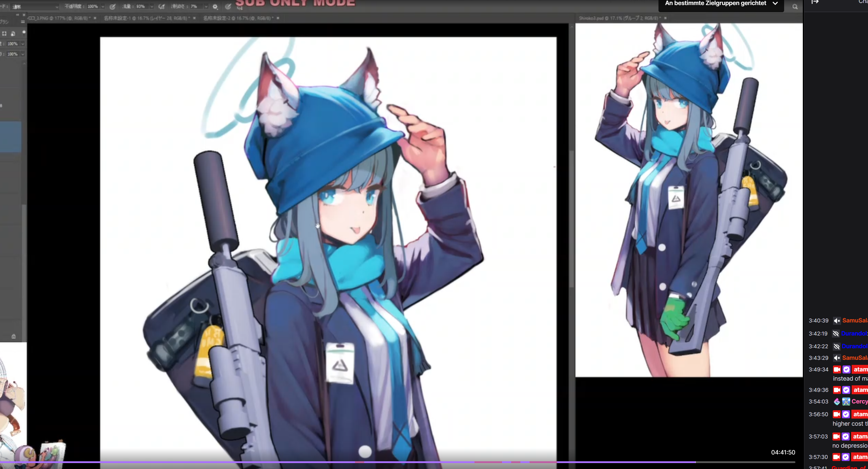Click the muted speaker icon at 3:43:29

[x=837, y=358]
